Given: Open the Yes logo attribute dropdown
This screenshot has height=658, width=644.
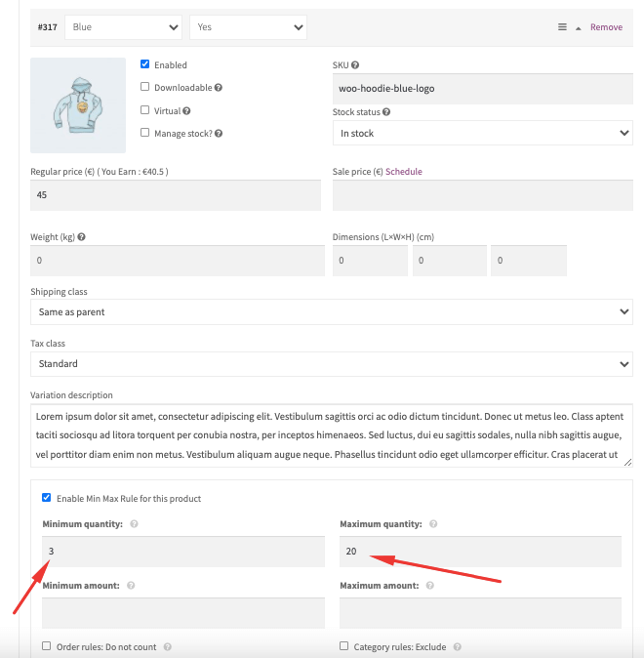Looking at the screenshot, I should [x=248, y=27].
